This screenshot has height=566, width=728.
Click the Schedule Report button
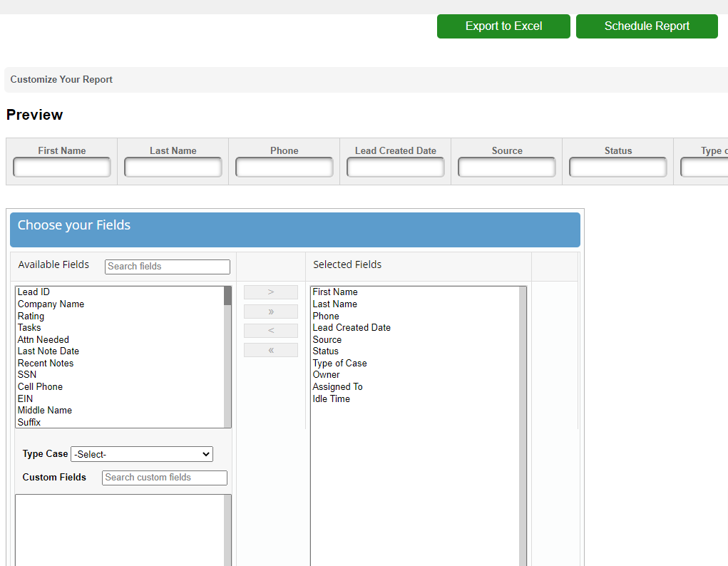647,26
